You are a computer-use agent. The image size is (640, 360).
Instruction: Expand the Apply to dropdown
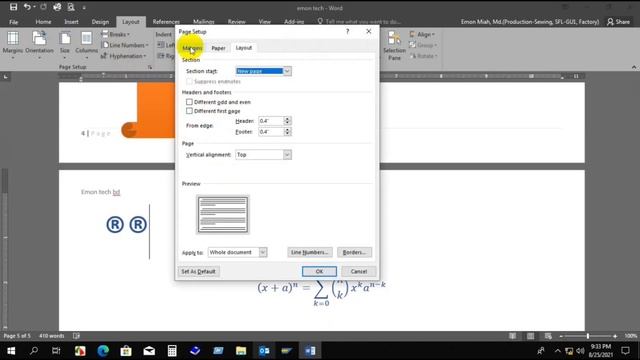pyautogui.click(x=263, y=252)
